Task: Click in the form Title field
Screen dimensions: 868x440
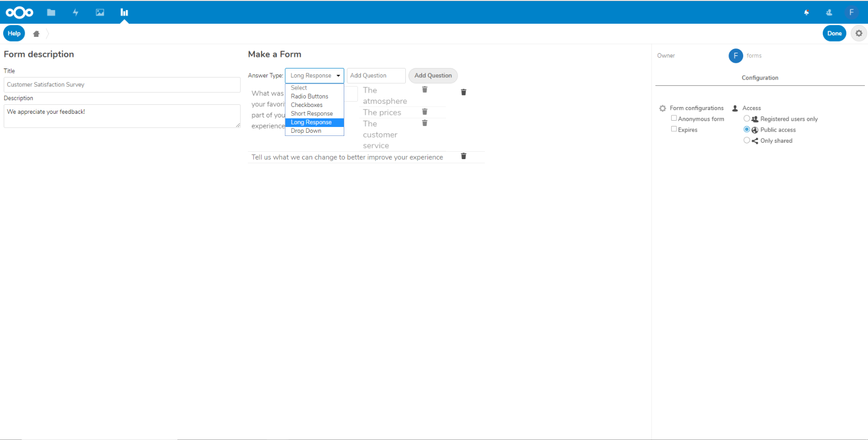Action: (122, 84)
